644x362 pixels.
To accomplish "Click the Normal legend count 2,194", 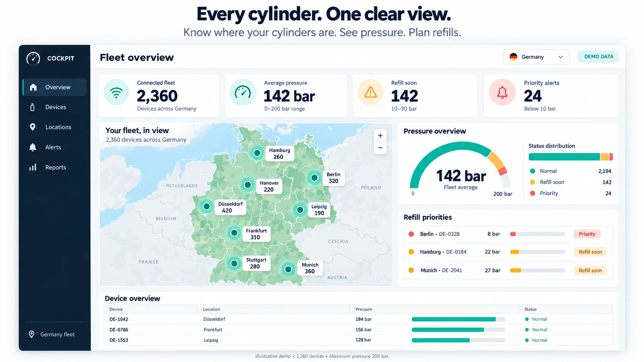I will 605,171.
